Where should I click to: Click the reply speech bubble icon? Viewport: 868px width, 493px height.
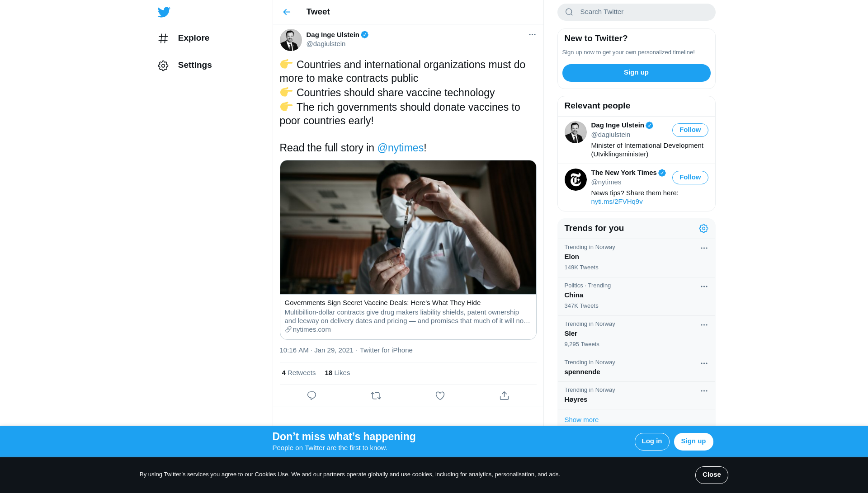(x=311, y=396)
